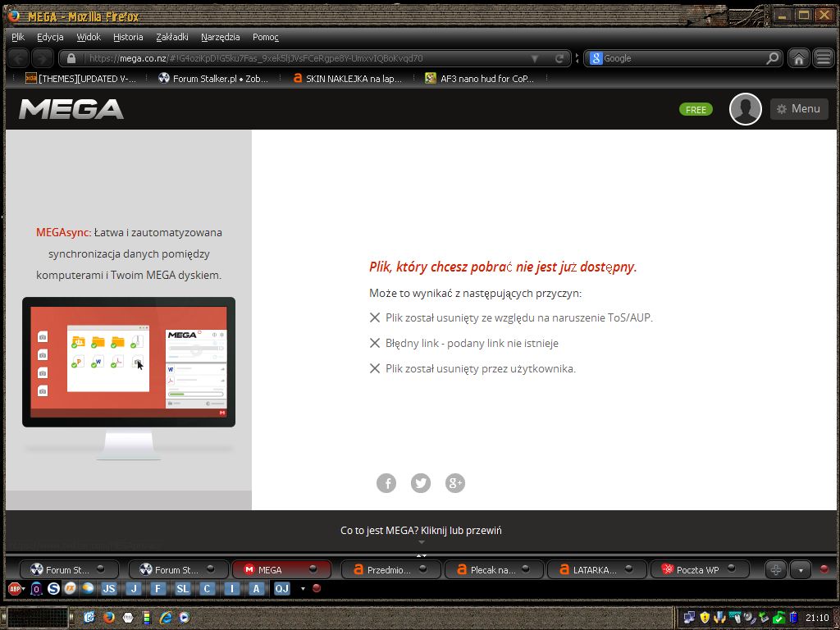The image size is (840, 630).
Task: Click the MEGAsync monitor promo image
Action: point(129,378)
